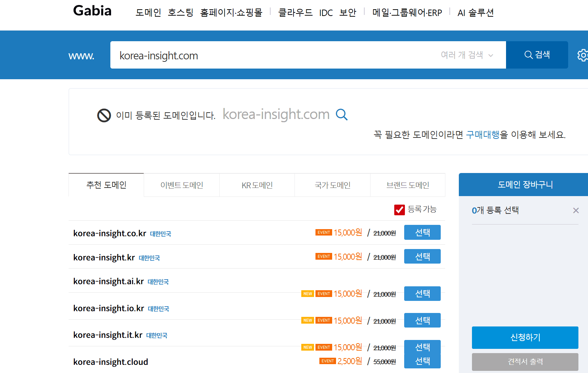
Task: Click the Gabia logo
Action: 92,11
